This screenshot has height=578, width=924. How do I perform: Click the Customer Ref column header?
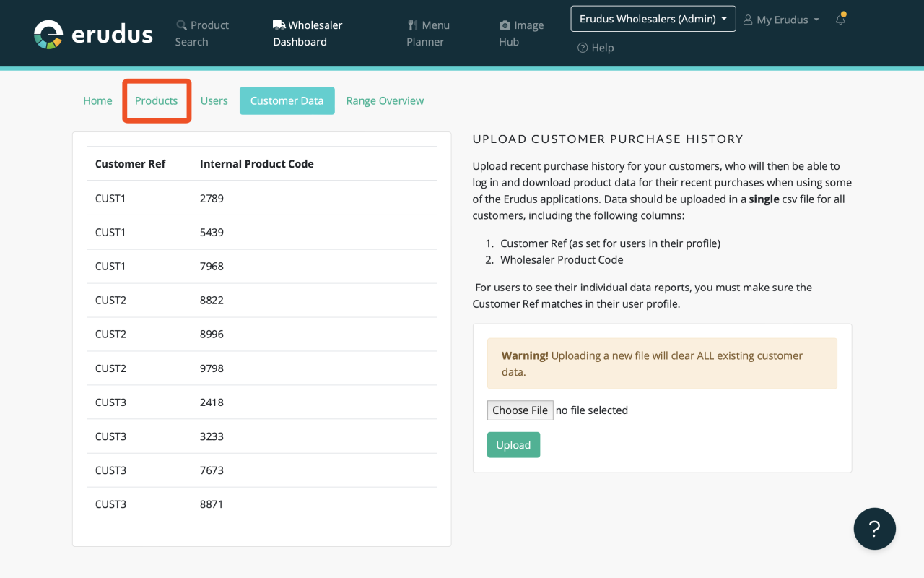point(130,163)
